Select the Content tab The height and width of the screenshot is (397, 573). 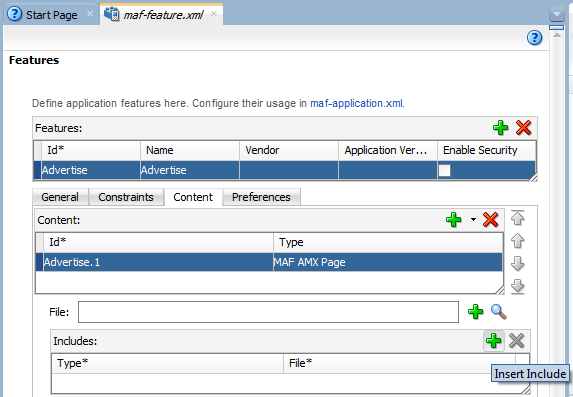[x=193, y=197]
